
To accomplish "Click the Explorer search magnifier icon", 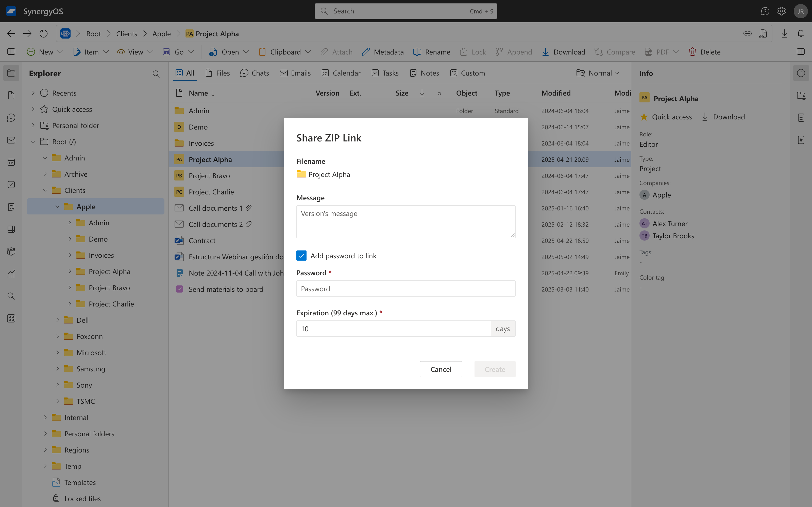I will point(156,74).
